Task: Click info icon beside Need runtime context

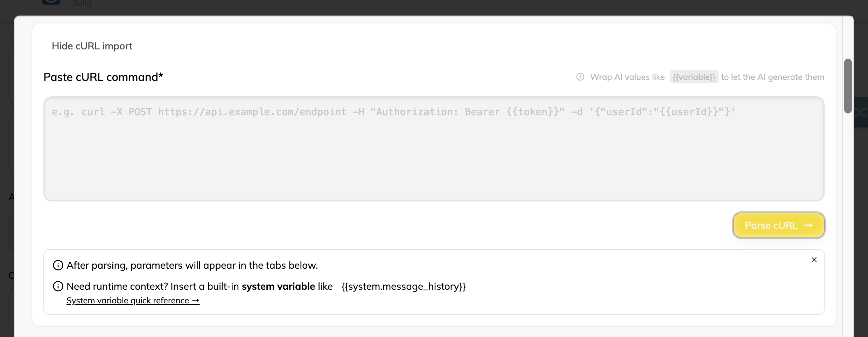Action: pyautogui.click(x=58, y=287)
